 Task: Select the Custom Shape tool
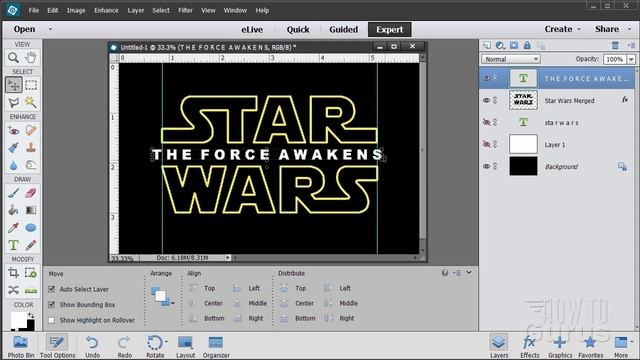pos(31,228)
